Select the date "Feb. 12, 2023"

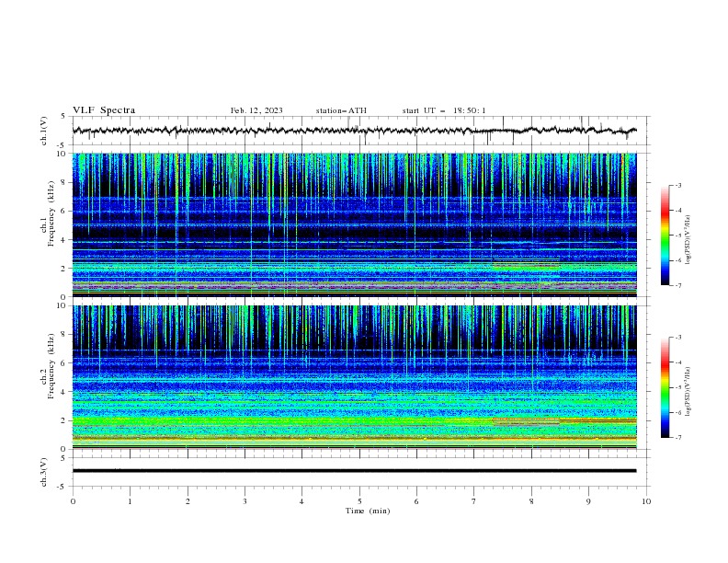coord(256,110)
